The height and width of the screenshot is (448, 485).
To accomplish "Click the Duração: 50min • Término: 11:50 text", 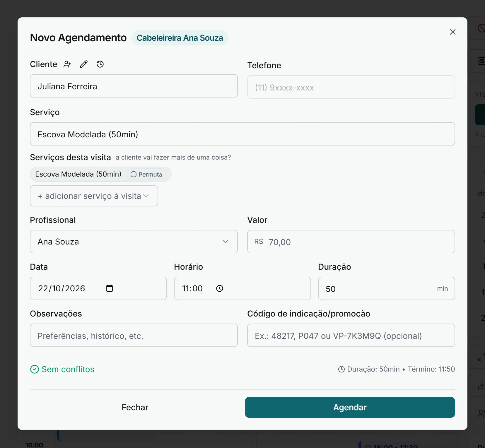I will (x=401, y=369).
